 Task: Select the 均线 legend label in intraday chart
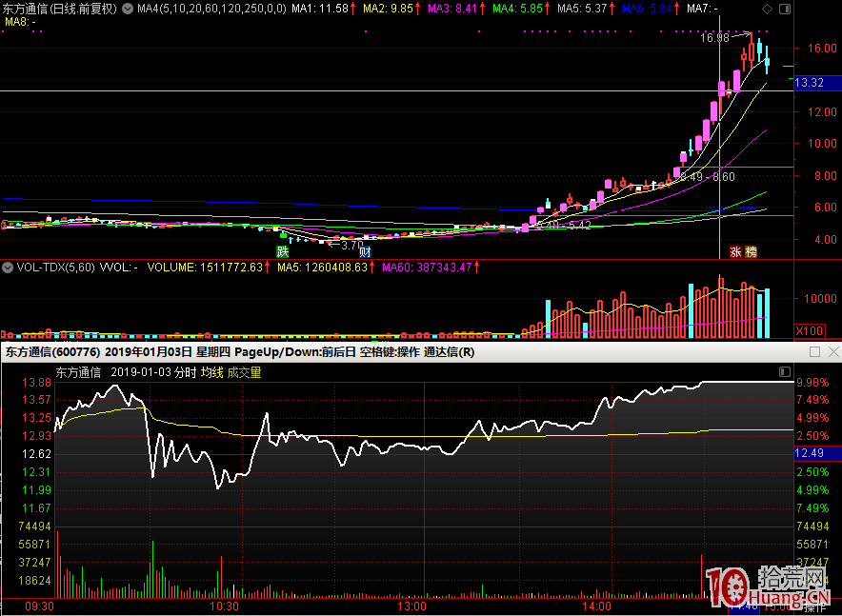pos(211,372)
